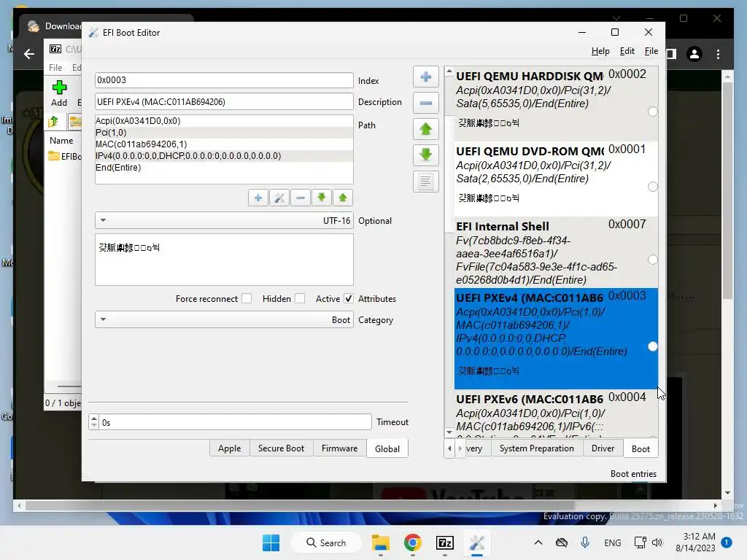Viewport: 747px width, 560px height.
Task: Select radio button for UEFI PXEv4 entry
Action: coord(653,346)
